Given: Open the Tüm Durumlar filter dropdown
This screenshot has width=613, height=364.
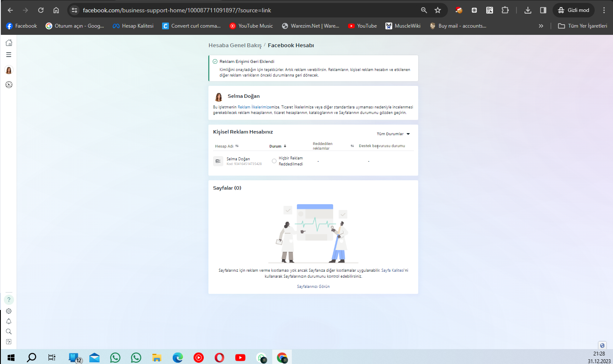Looking at the screenshot, I should point(393,134).
